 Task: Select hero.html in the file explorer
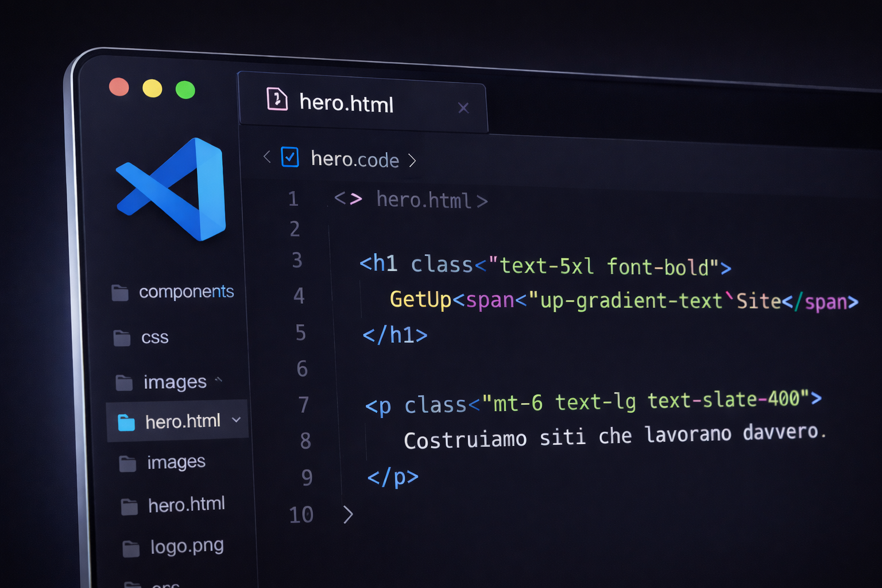[184, 421]
